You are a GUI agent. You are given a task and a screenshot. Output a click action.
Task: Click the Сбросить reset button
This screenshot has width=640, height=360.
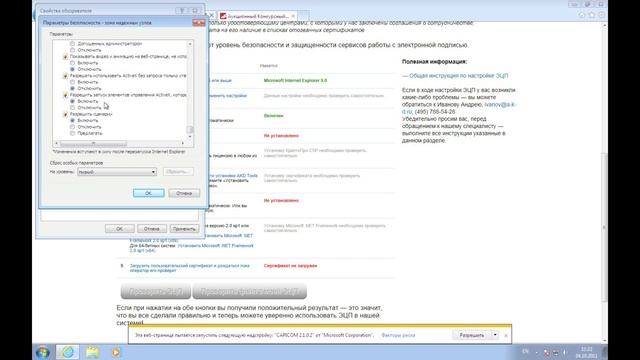pos(178,172)
